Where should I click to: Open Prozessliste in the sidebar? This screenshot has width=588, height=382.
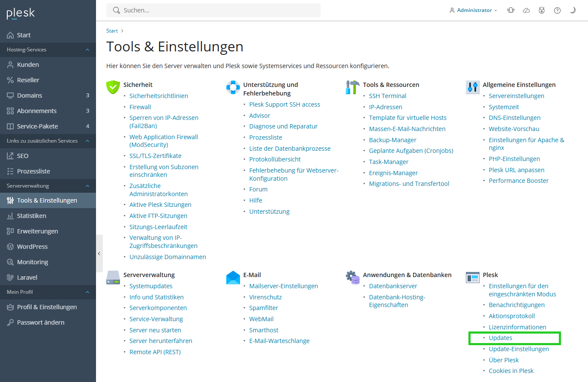[x=48, y=171]
